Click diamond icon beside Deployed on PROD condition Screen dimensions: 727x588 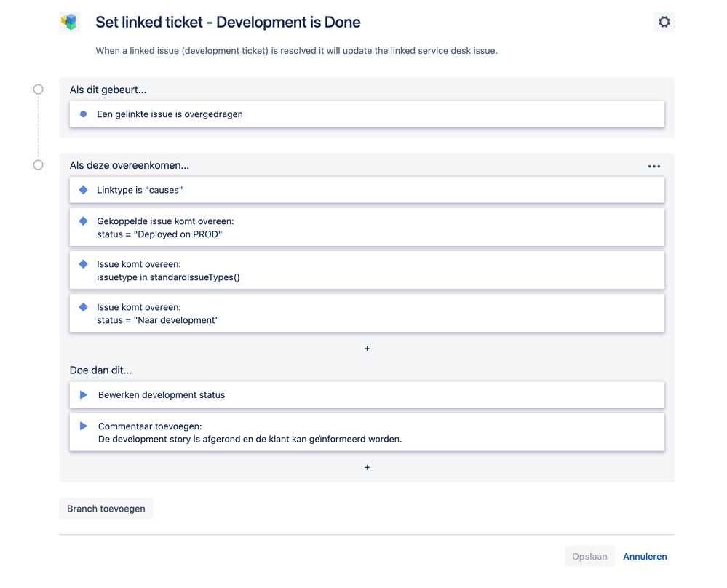point(83,221)
